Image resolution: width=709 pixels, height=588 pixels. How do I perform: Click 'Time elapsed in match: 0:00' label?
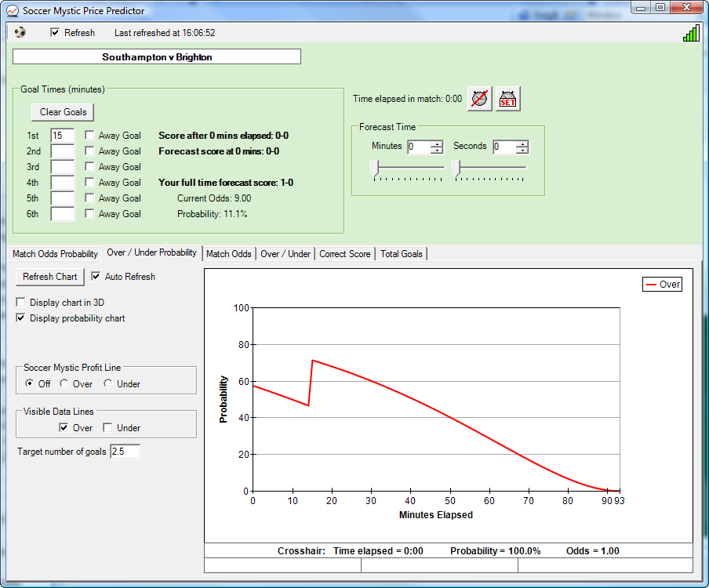pos(407,99)
